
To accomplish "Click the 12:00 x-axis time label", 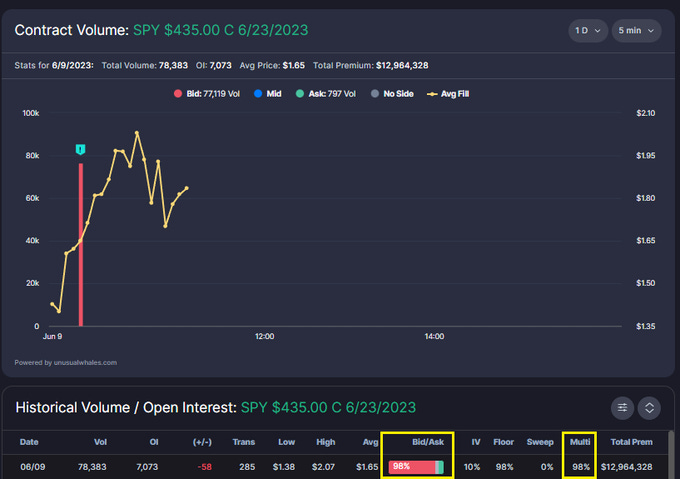I will pos(265,336).
